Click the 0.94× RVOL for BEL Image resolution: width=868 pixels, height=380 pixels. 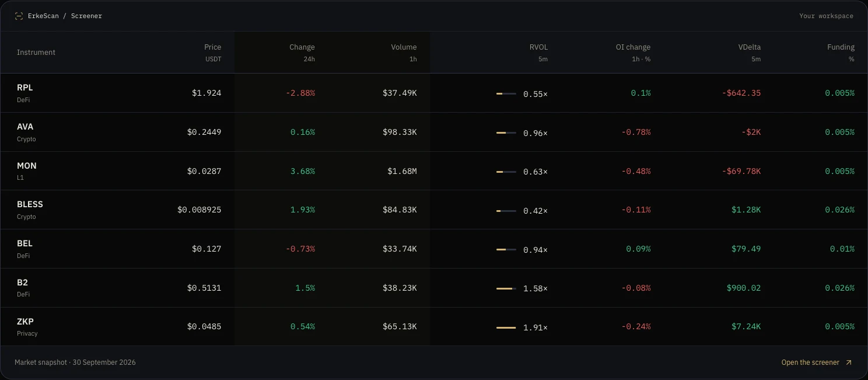click(x=535, y=250)
